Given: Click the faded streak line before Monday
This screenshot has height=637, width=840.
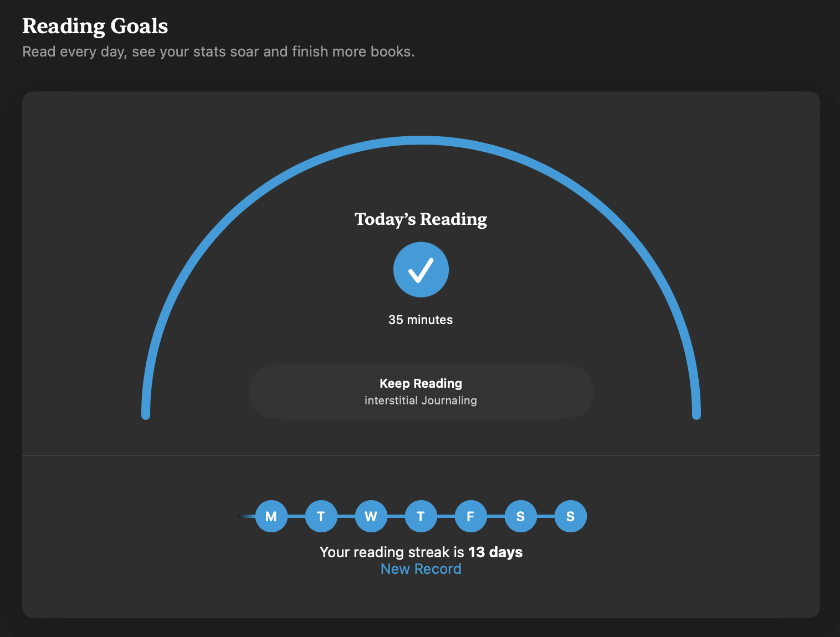Looking at the screenshot, I should pos(247,516).
